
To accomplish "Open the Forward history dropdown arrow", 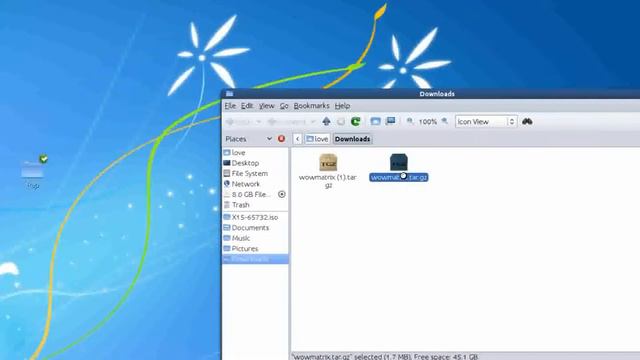I will pyautogui.click(x=313, y=122).
